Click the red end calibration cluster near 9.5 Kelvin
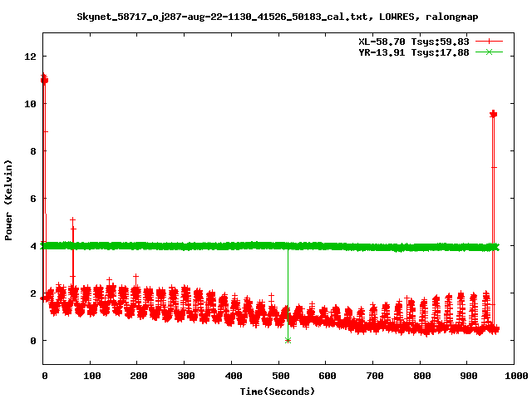Screen dimensions: 532x399 (493, 115)
